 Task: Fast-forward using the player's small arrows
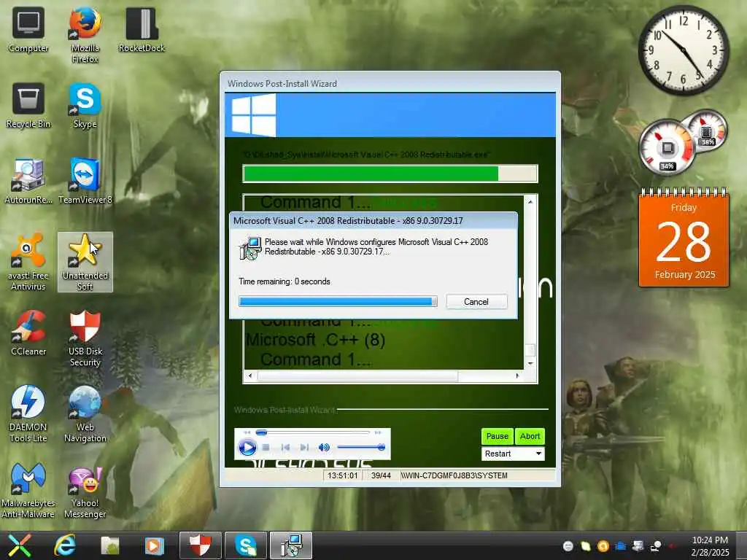coord(378,432)
